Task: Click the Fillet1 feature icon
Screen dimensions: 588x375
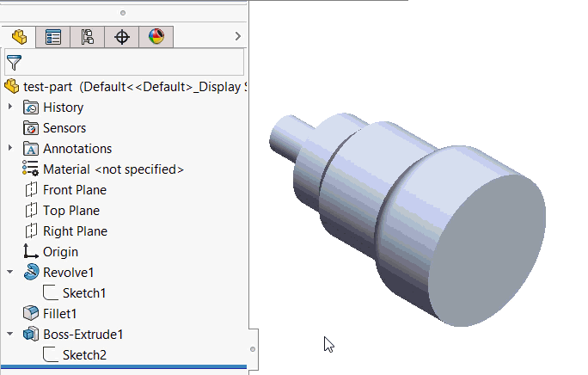Action: [x=31, y=313]
